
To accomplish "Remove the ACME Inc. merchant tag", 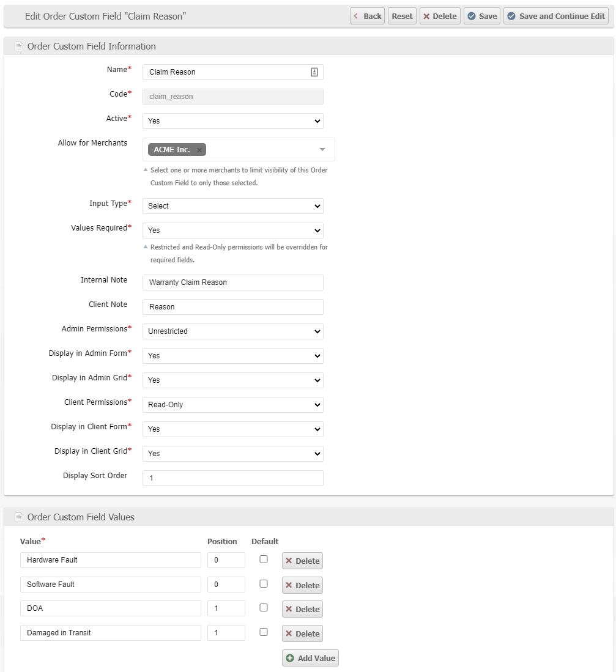I will point(199,149).
